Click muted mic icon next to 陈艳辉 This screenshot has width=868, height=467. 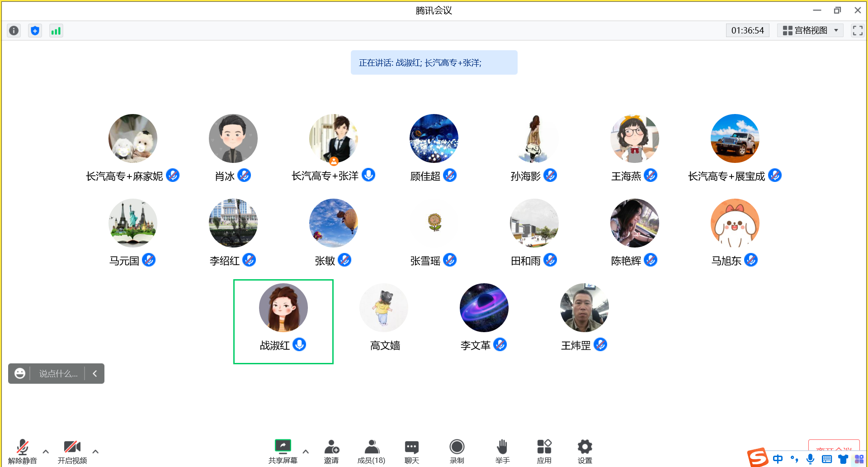pos(651,260)
